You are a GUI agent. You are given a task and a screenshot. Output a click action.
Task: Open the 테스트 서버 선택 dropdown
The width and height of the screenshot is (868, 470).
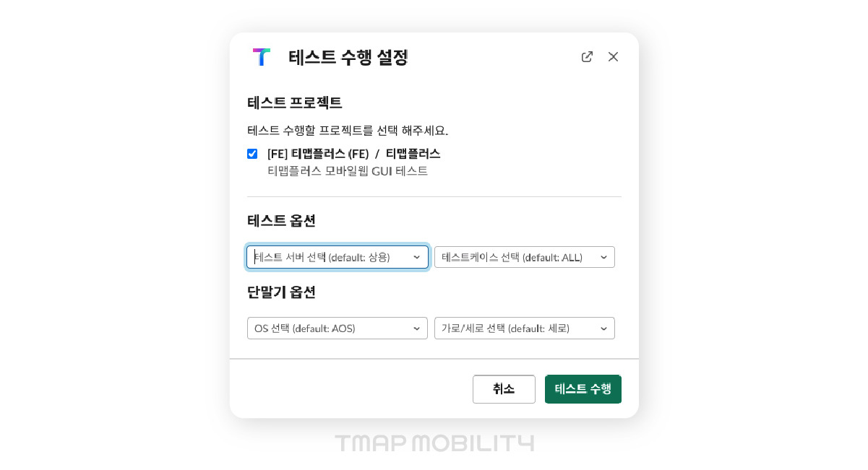tap(338, 257)
